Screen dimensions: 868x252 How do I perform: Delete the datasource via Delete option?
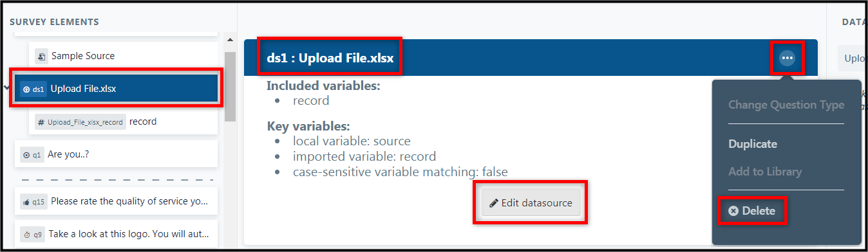point(752,211)
